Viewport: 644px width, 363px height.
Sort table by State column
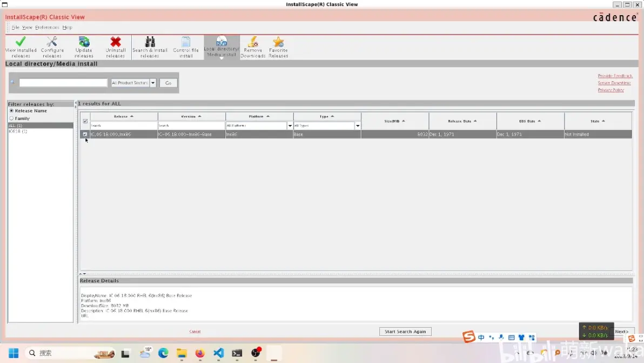coord(598,121)
